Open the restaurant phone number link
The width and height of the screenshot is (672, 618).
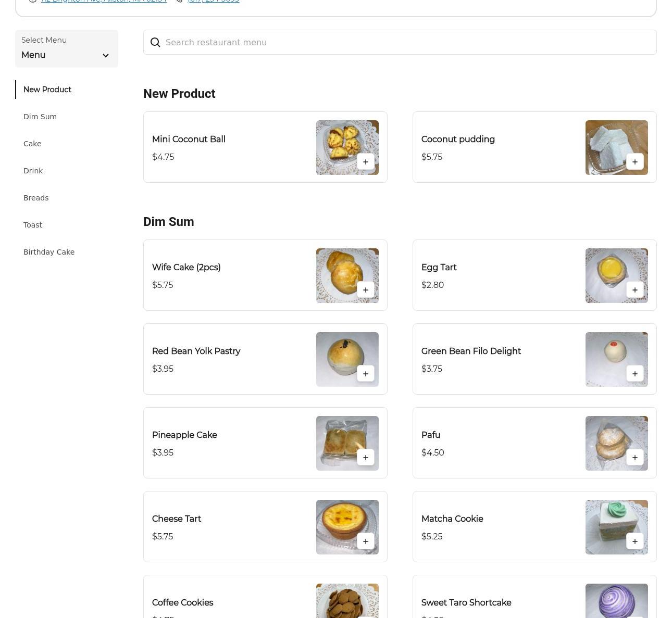(213, 2)
